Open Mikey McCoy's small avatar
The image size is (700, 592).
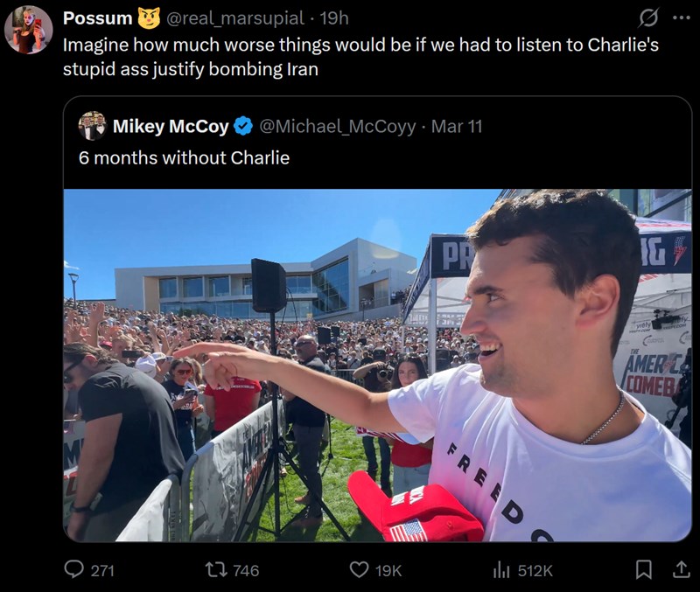click(x=92, y=126)
